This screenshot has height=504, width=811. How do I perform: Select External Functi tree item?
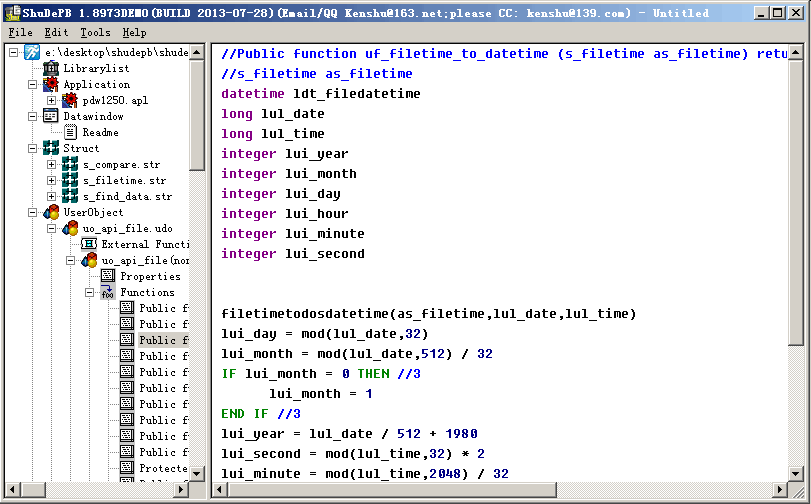click(145, 244)
